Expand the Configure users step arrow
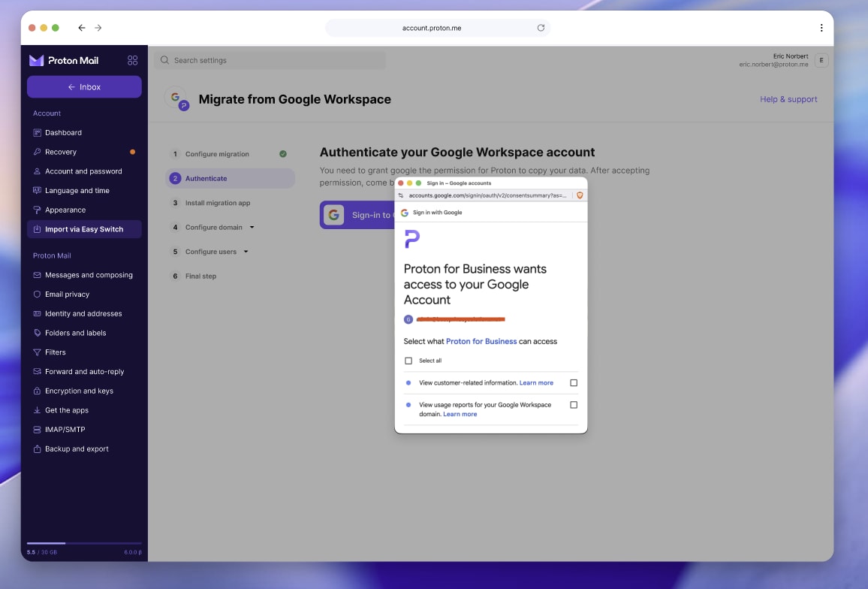This screenshot has width=868, height=589. 246,252
